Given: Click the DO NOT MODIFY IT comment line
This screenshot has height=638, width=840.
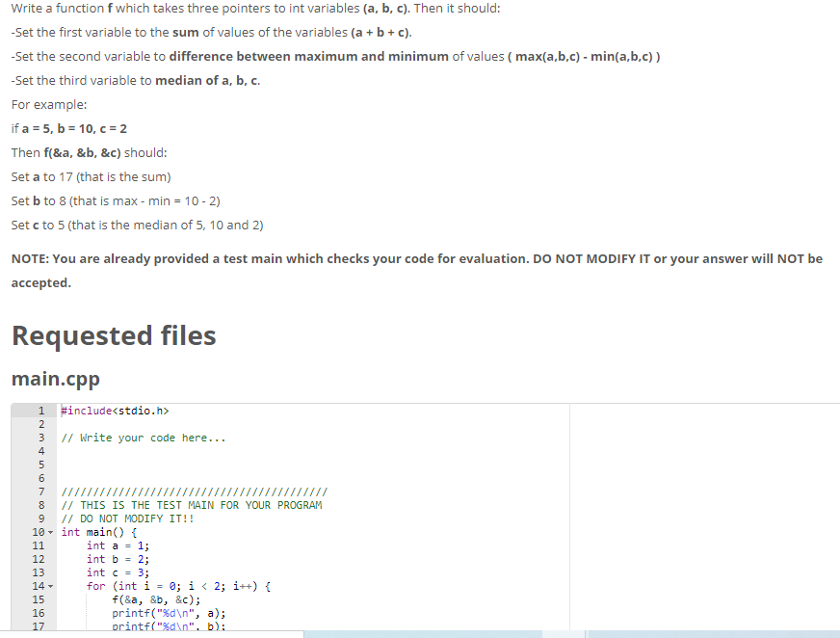Looking at the screenshot, I should pos(125,518).
